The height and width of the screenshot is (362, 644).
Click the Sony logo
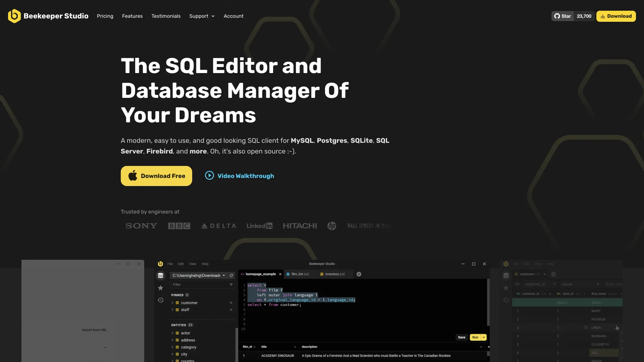[141, 226]
